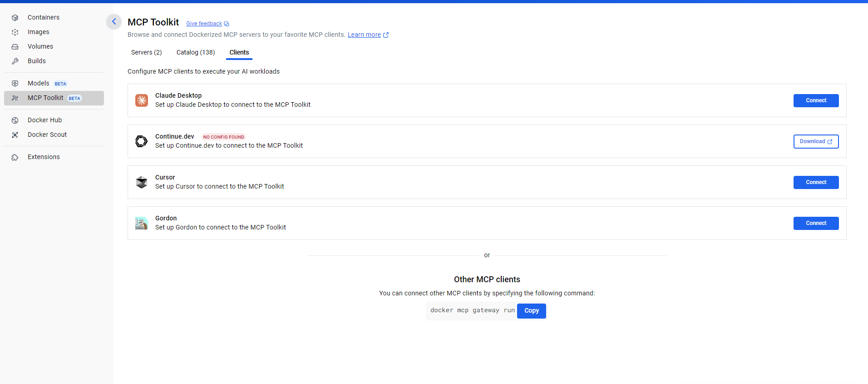Switch to the Catalog (138) tab
The height and width of the screenshot is (384, 868).
point(196,52)
